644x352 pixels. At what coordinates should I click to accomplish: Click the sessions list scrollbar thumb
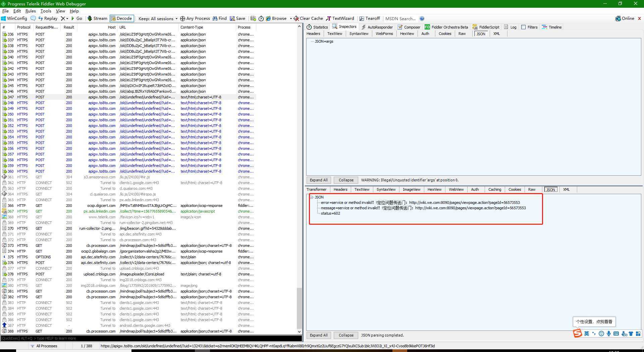pos(299,308)
